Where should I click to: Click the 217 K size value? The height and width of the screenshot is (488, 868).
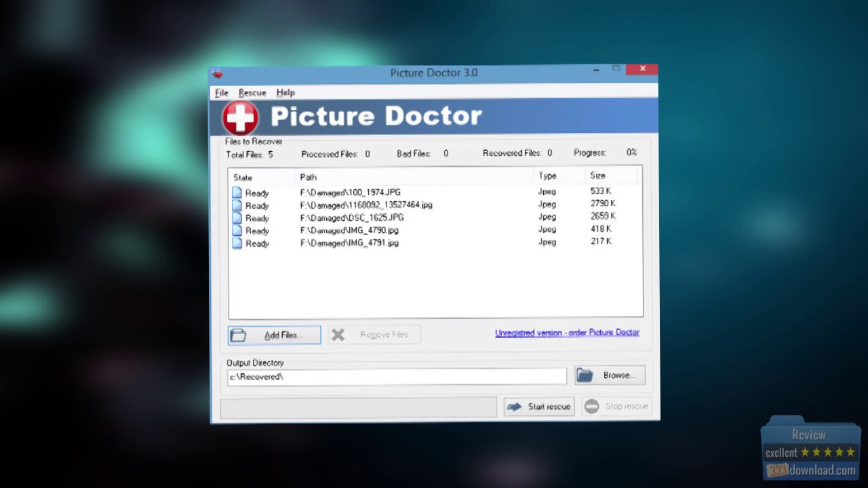(x=601, y=241)
